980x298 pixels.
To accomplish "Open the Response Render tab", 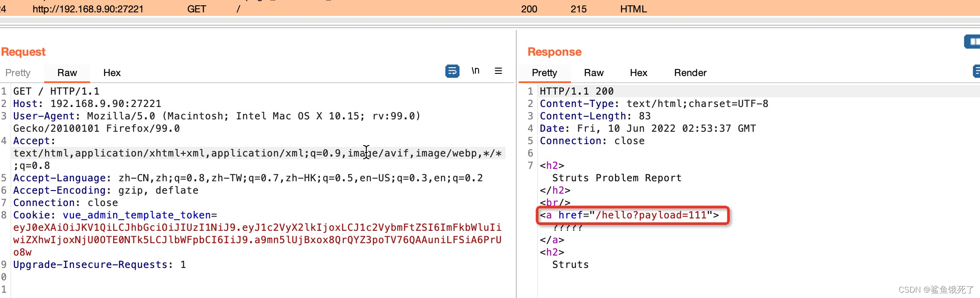I will tap(690, 73).
